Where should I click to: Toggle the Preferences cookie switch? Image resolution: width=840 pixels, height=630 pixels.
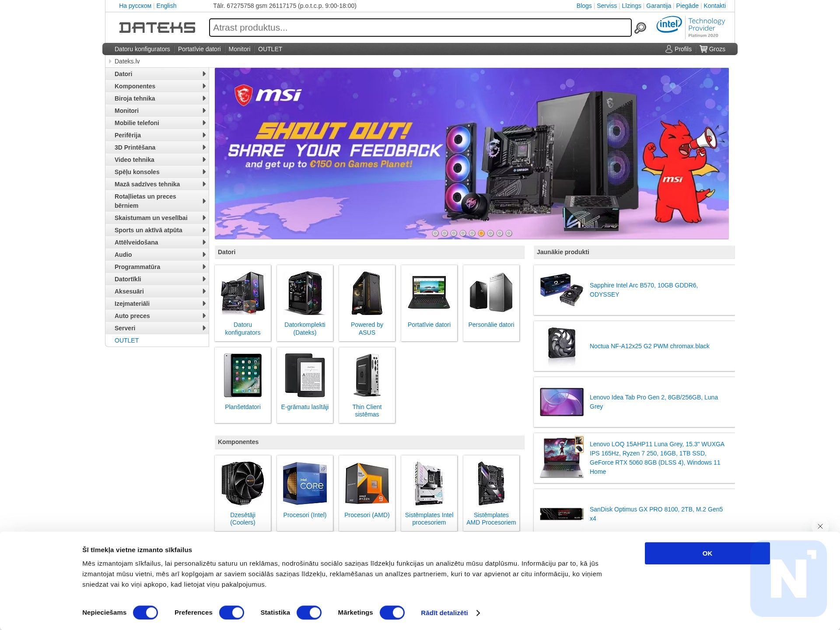(x=231, y=612)
